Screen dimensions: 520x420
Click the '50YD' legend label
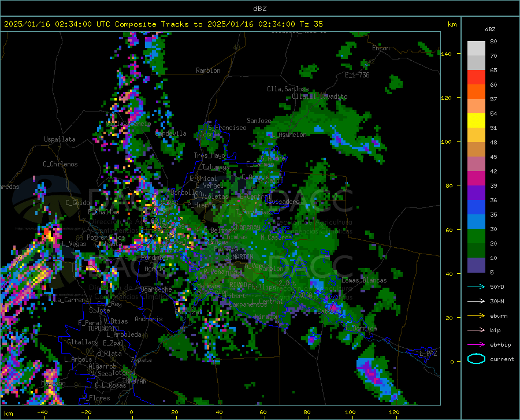pyautogui.click(x=497, y=287)
